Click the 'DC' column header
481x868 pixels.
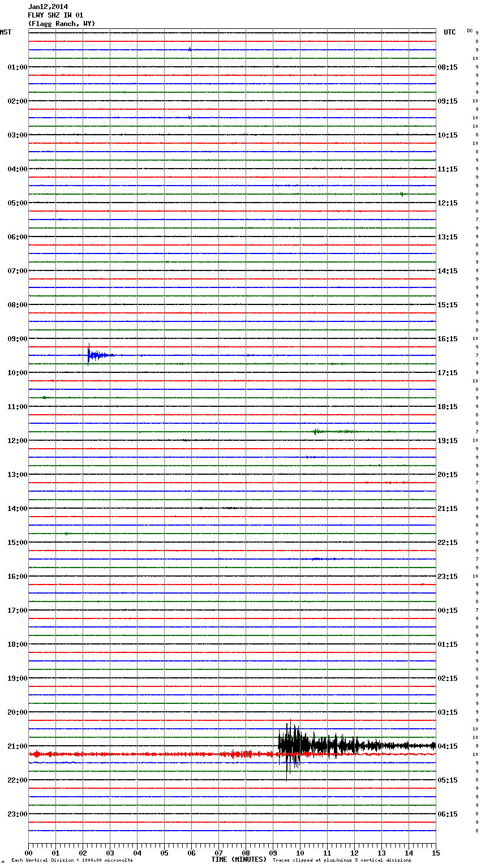click(x=470, y=31)
